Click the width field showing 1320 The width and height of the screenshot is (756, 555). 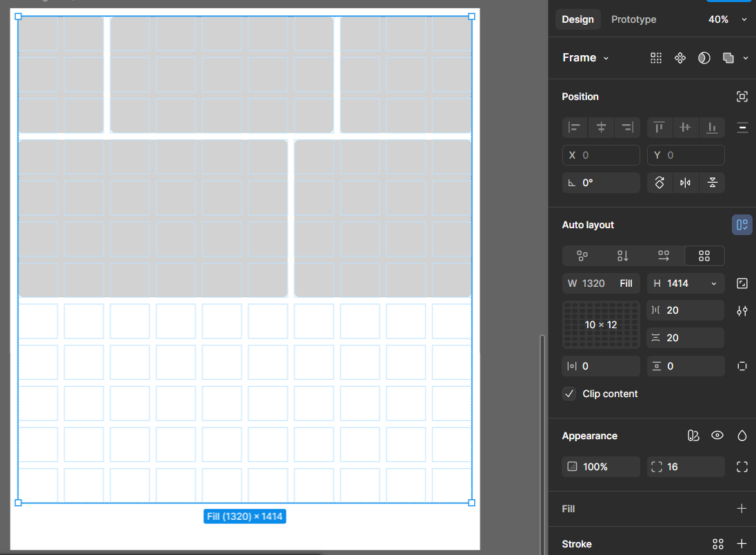[601, 283]
